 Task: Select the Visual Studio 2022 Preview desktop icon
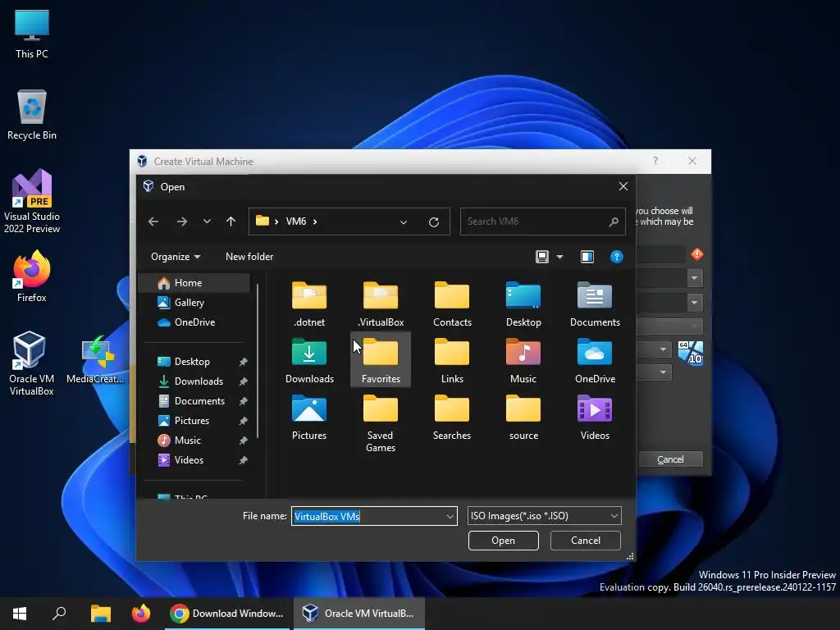(32, 202)
